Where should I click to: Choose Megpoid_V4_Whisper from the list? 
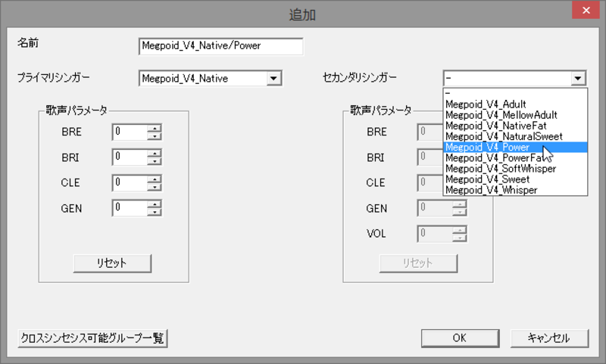(x=515, y=190)
